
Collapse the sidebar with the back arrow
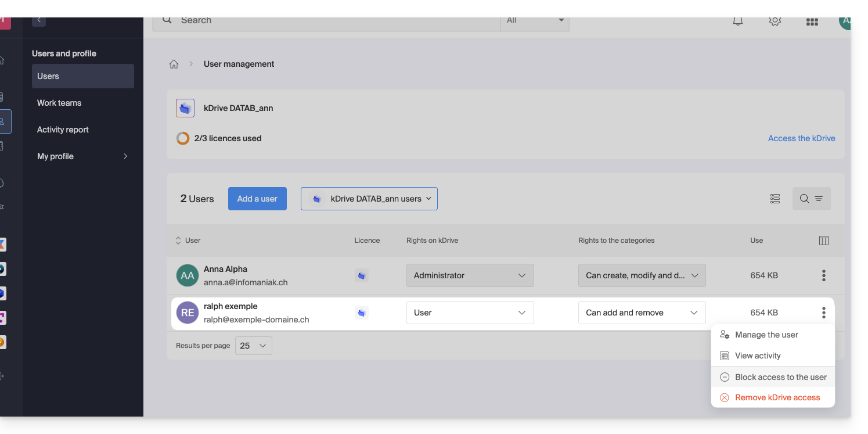point(39,20)
